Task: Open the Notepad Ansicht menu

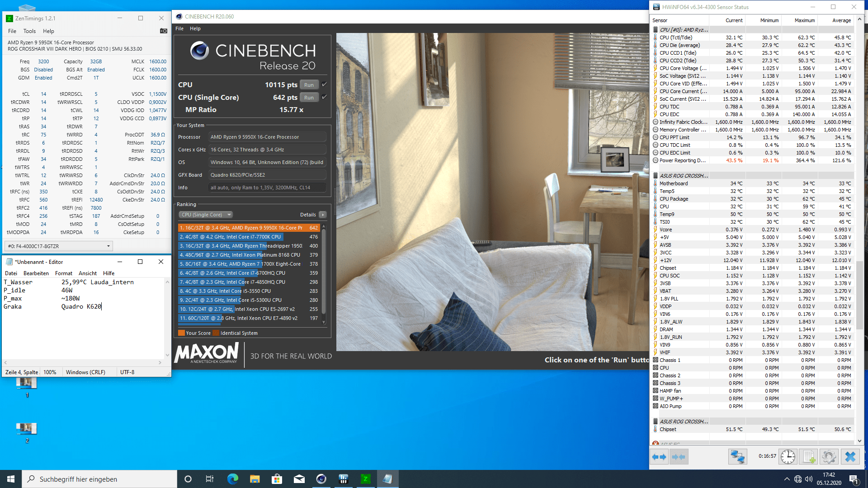Action: (x=88, y=273)
